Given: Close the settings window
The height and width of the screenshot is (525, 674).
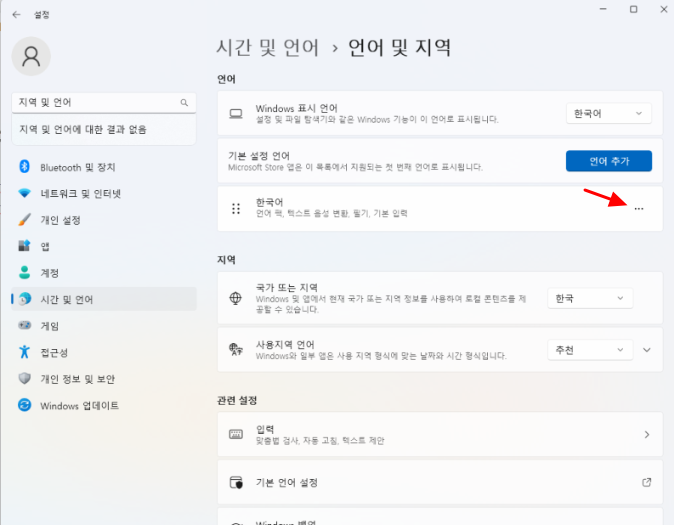Looking at the screenshot, I should (x=664, y=9).
